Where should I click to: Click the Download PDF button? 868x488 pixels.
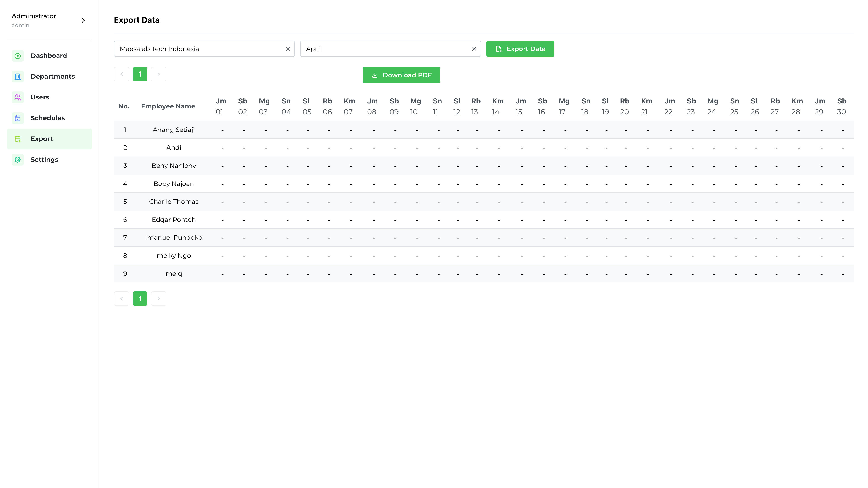pos(401,75)
